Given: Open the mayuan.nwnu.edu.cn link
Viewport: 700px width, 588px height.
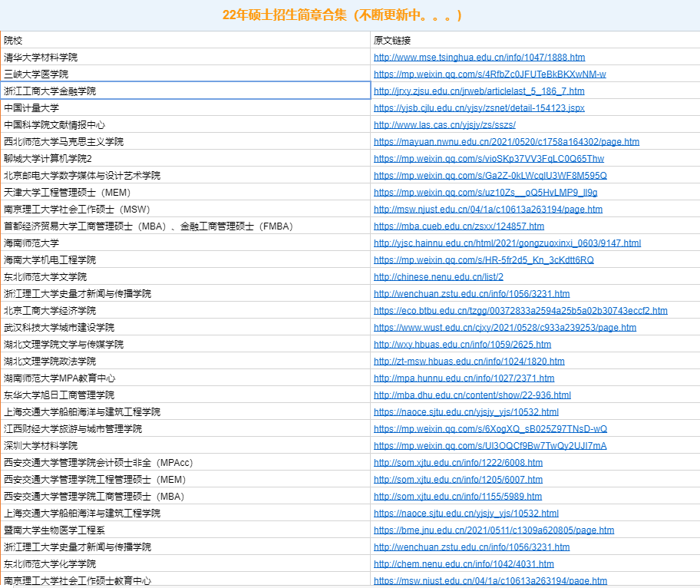Looking at the screenshot, I should (x=506, y=142).
